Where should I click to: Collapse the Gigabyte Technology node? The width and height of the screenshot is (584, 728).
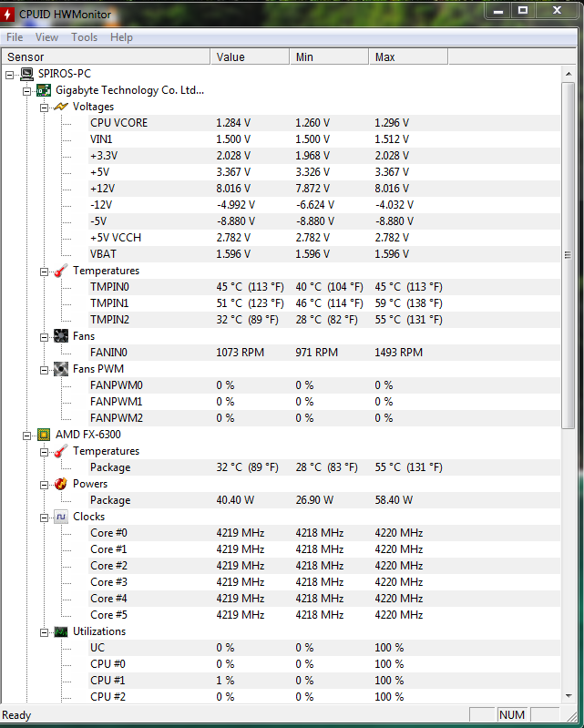[x=27, y=91]
